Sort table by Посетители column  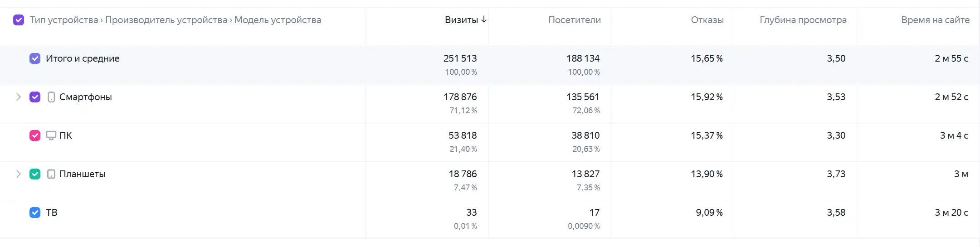coord(575,20)
